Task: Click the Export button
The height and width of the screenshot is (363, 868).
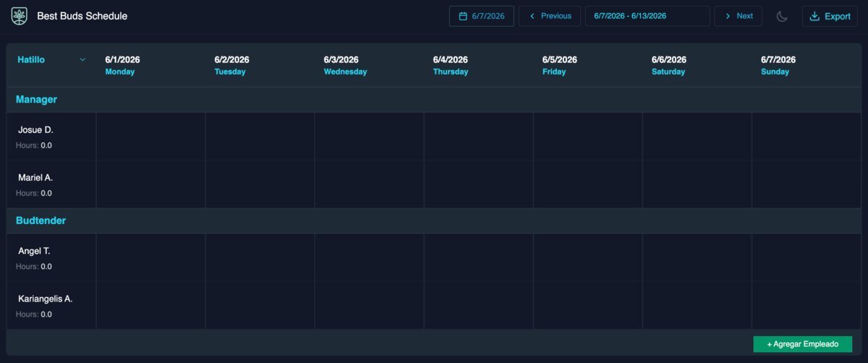Action: pyautogui.click(x=830, y=16)
